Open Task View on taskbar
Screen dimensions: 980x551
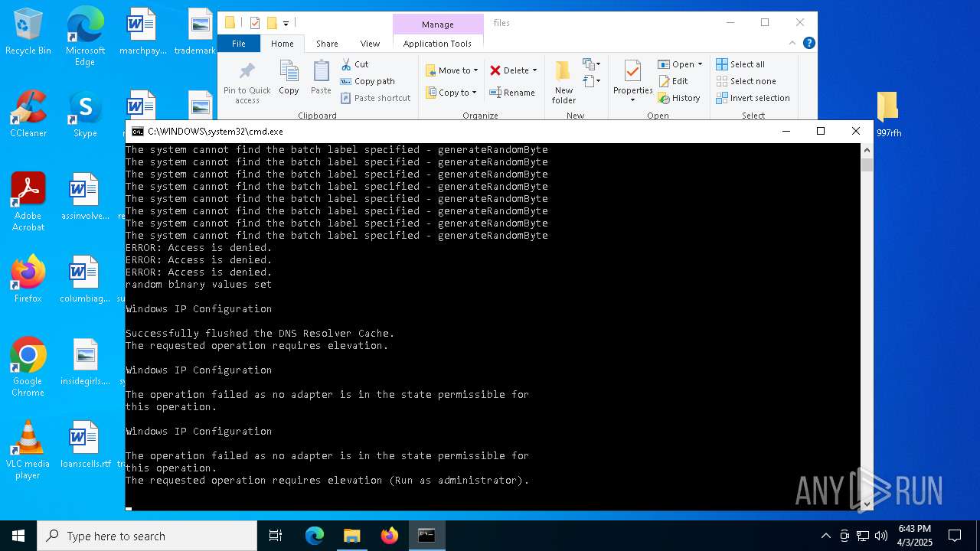pyautogui.click(x=276, y=536)
